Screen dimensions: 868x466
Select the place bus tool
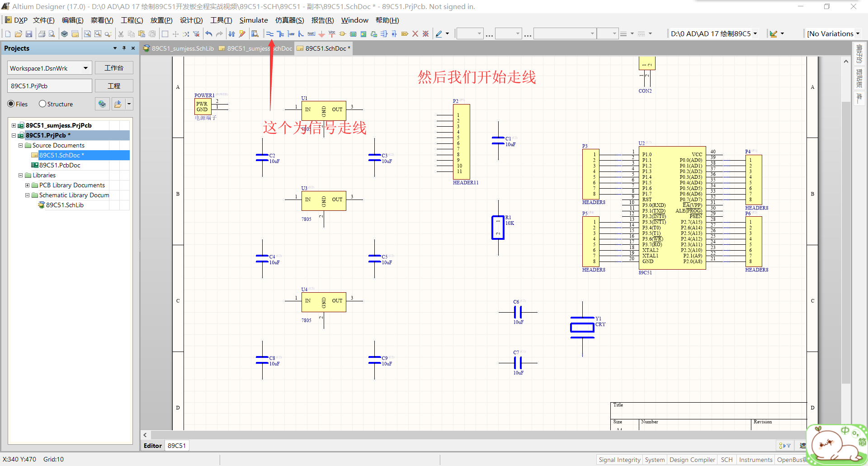(x=280, y=34)
